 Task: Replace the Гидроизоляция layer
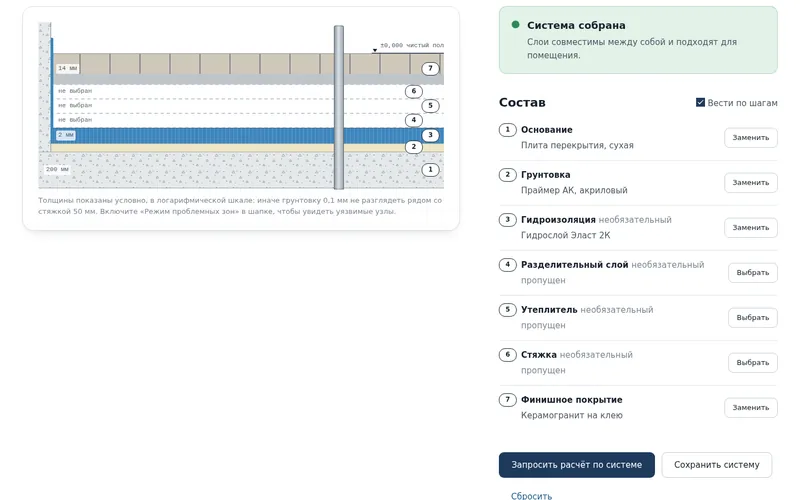coord(751,228)
